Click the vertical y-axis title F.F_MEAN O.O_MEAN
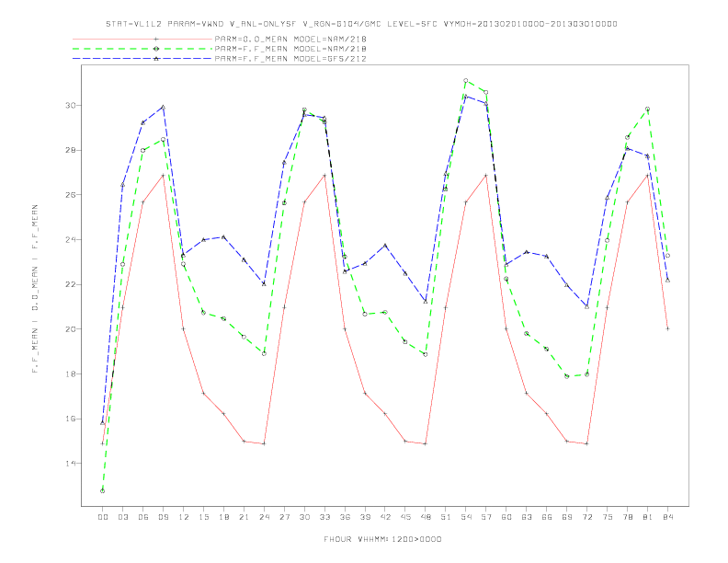The height and width of the screenshot is (563, 728). 35,289
